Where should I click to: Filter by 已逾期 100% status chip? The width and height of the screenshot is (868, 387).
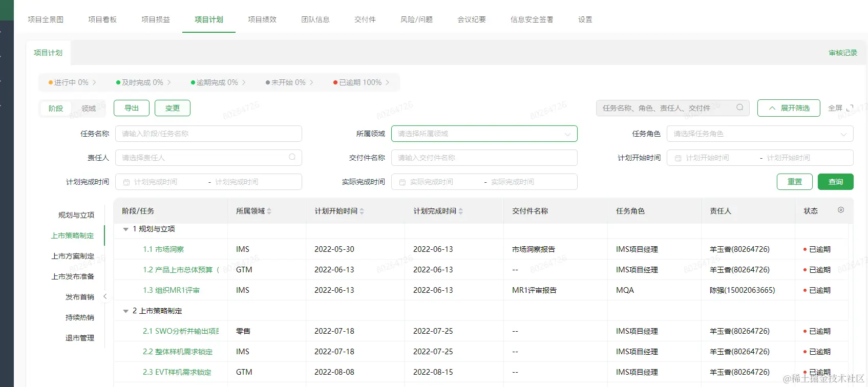coord(361,82)
